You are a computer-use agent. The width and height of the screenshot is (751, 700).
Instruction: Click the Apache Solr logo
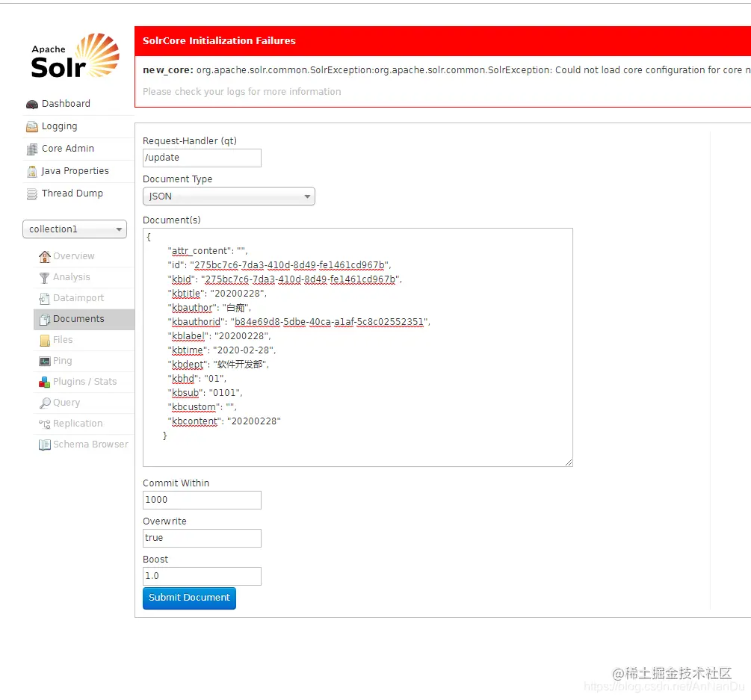pyautogui.click(x=75, y=55)
